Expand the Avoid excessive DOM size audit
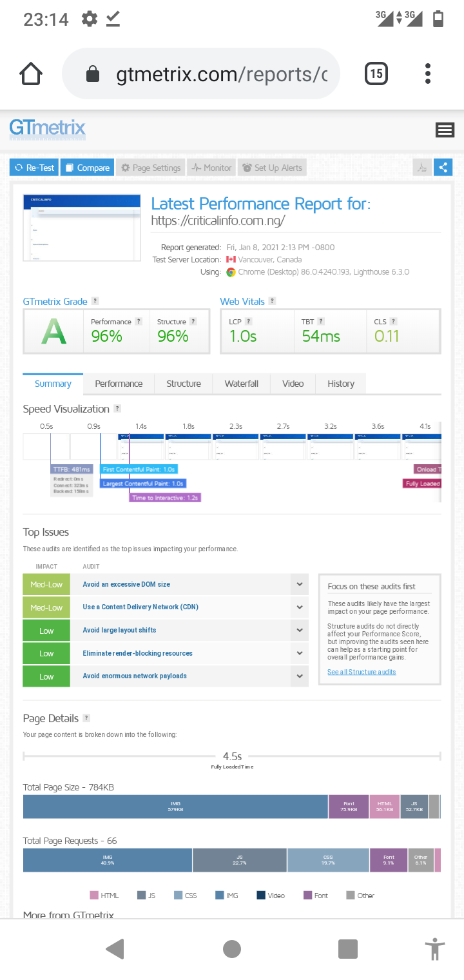This screenshot has height=980, width=464. click(x=298, y=584)
